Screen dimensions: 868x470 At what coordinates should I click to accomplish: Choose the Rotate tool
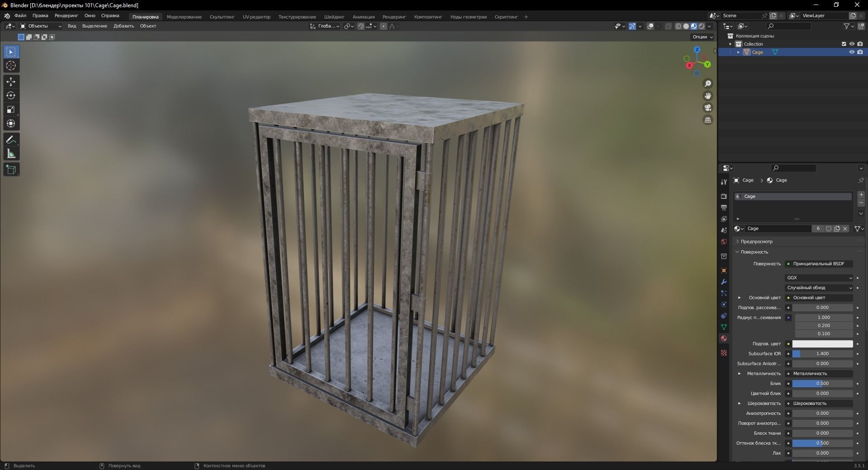coord(11,96)
